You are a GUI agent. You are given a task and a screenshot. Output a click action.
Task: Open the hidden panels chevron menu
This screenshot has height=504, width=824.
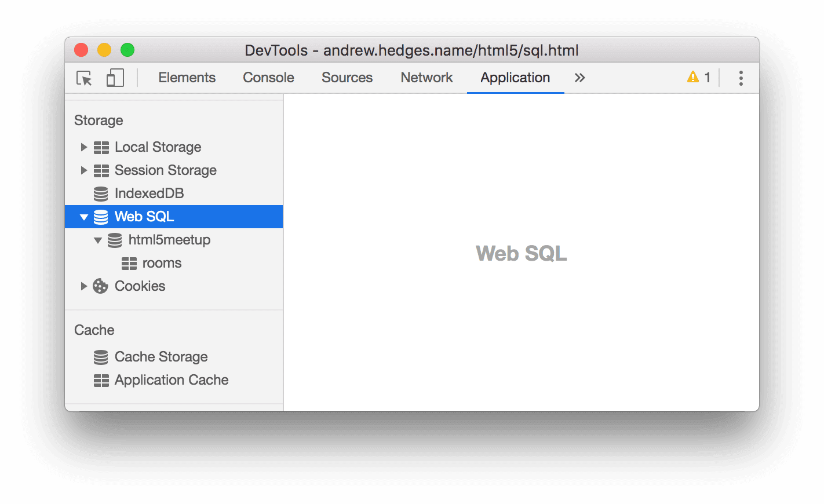point(579,77)
